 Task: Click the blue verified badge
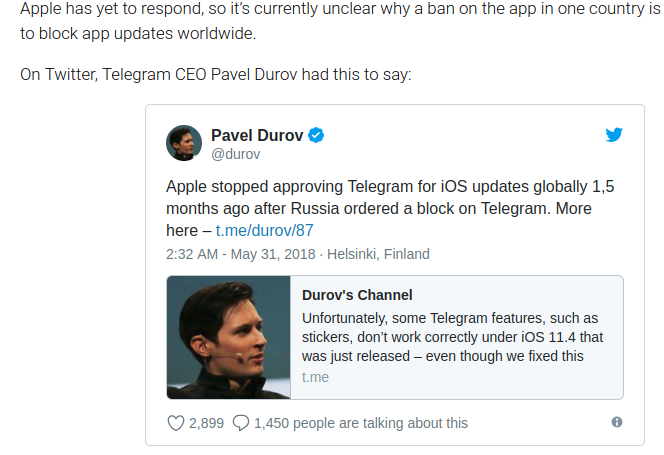(x=315, y=136)
